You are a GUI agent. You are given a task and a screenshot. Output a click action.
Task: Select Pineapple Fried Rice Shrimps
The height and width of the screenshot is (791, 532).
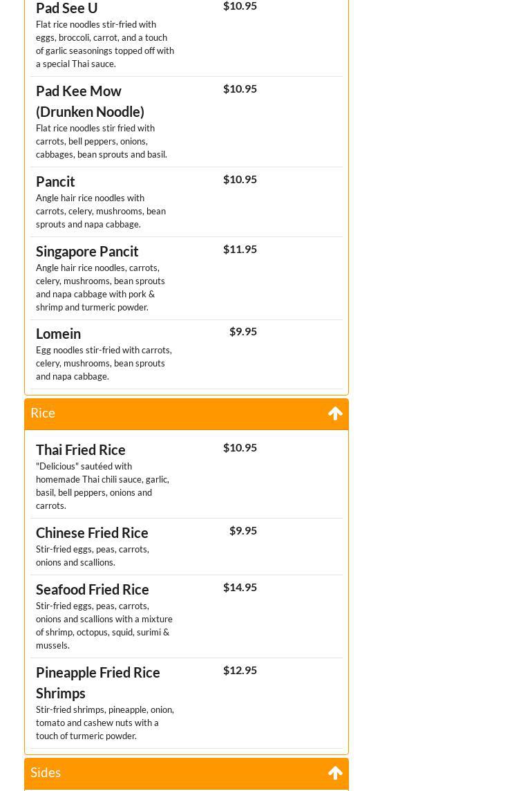pyautogui.click(x=98, y=682)
